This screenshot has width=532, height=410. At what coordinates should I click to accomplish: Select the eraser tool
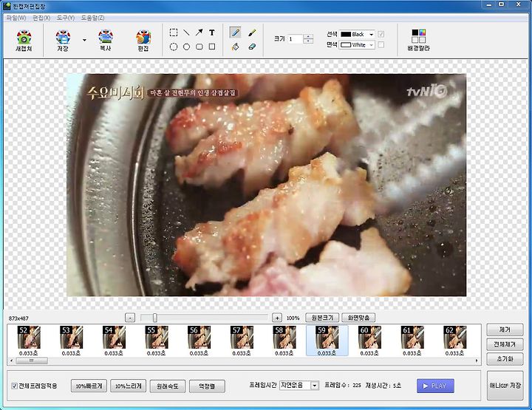[x=252, y=47]
